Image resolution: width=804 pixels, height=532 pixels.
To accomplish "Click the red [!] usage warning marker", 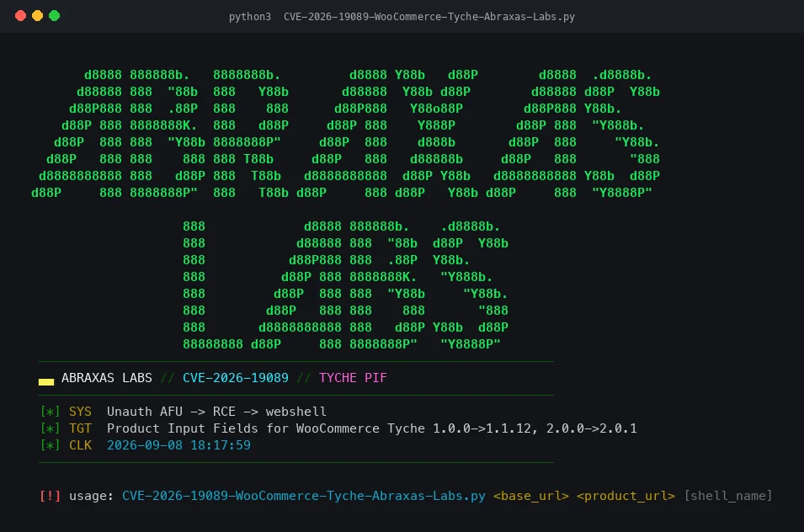I will tap(51, 496).
